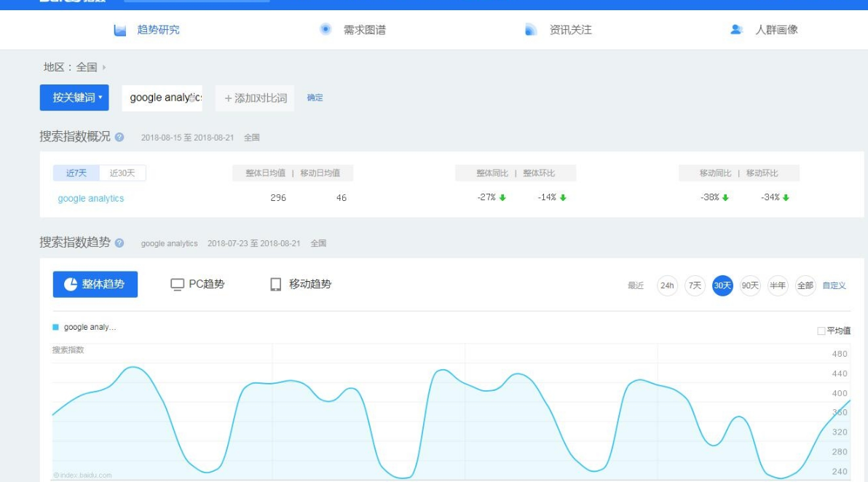Click the 添加对比词 button
The height and width of the screenshot is (482, 868).
click(x=255, y=98)
